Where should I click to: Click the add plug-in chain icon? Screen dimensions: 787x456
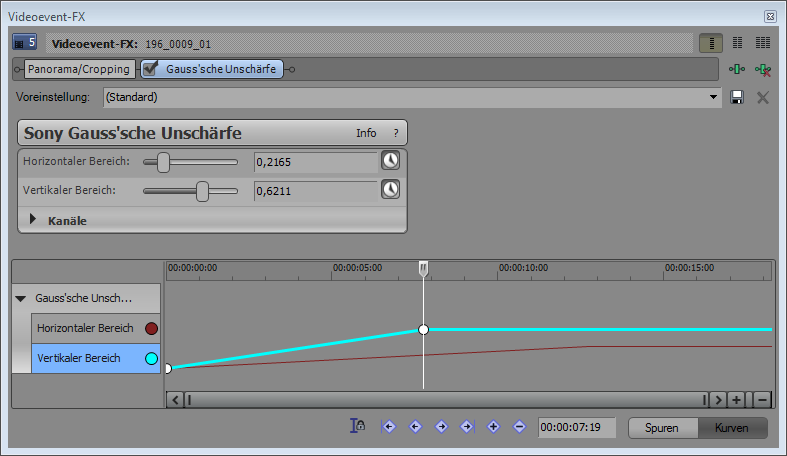[738, 70]
